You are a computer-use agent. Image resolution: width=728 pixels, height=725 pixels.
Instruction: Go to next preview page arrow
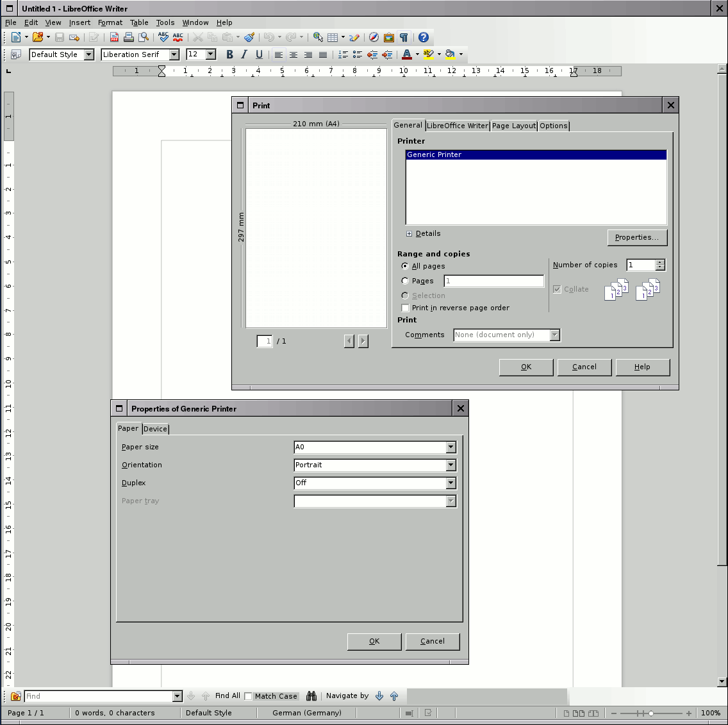(363, 341)
